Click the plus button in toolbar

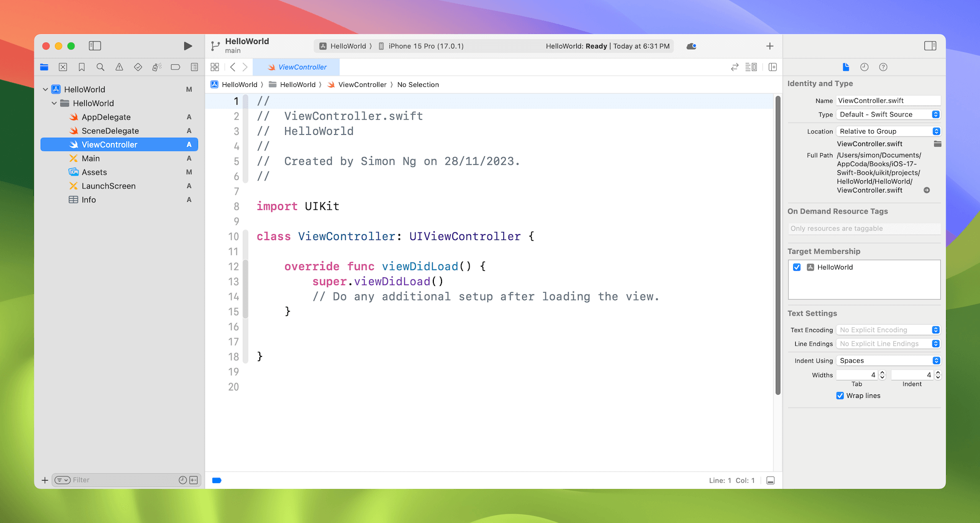pos(770,46)
